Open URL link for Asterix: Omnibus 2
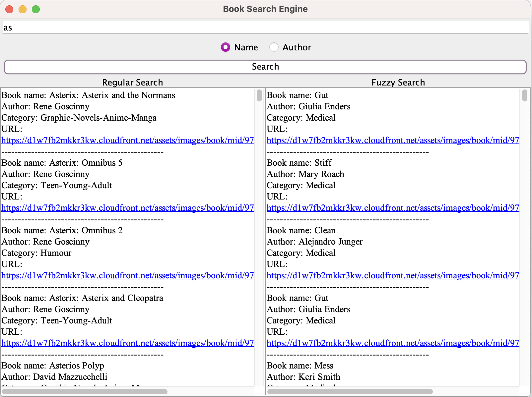The width and height of the screenshot is (532, 397). click(x=128, y=275)
